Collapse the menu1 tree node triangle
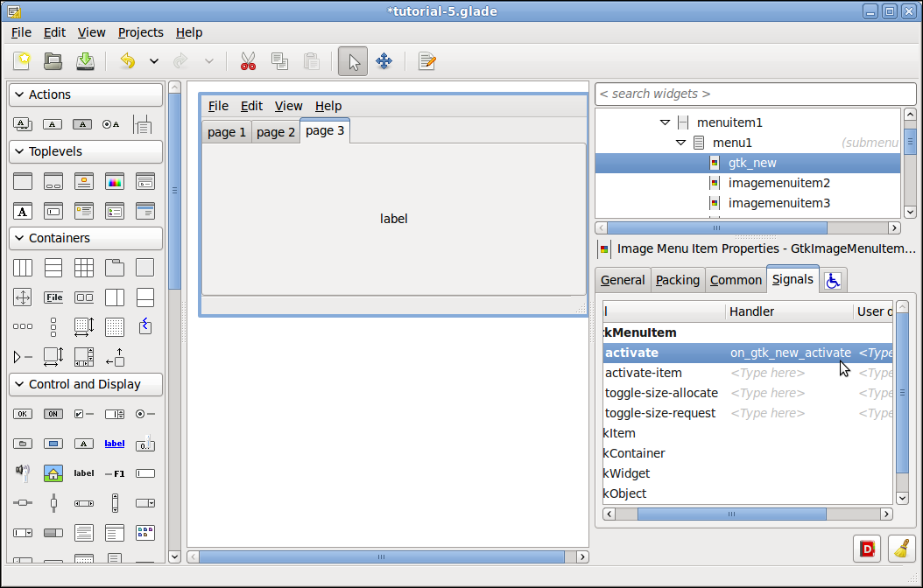This screenshot has height=588, width=923. [x=681, y=143]
